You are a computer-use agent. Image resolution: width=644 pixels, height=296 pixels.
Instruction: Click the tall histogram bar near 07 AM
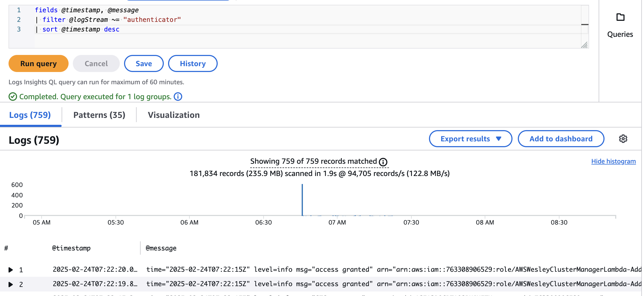tap(302, 200)
